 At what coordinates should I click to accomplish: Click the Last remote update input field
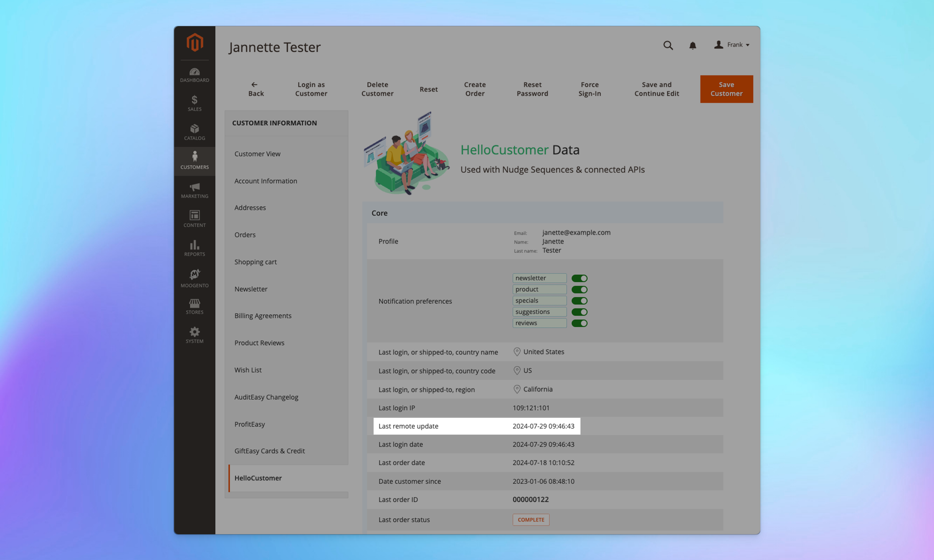click(543, 426)
